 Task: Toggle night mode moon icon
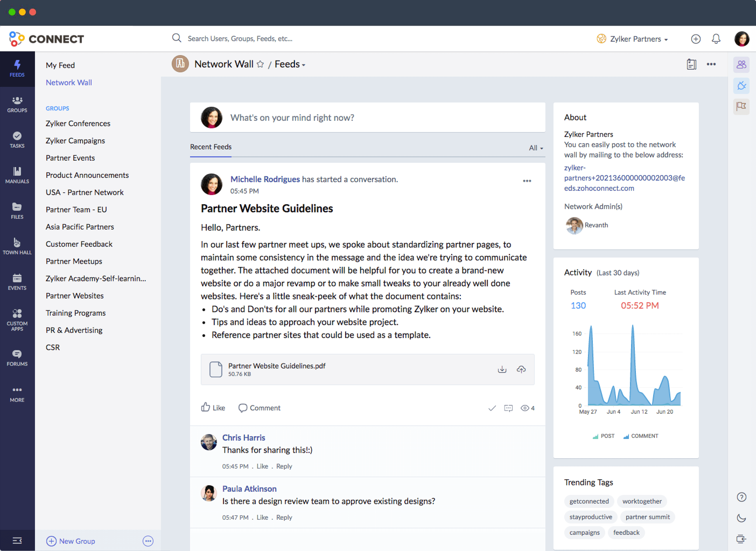(x=741, y=518)
